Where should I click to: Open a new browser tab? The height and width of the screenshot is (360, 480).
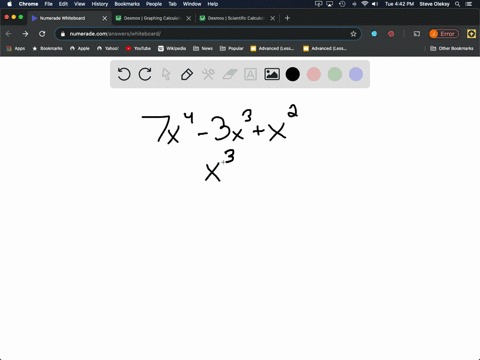[287, 18]
